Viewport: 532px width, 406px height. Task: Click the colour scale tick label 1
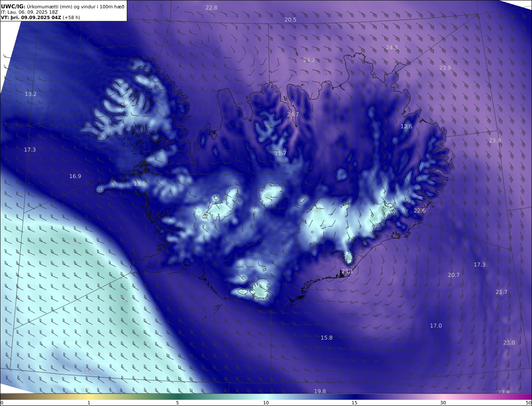tap(89, 403)
